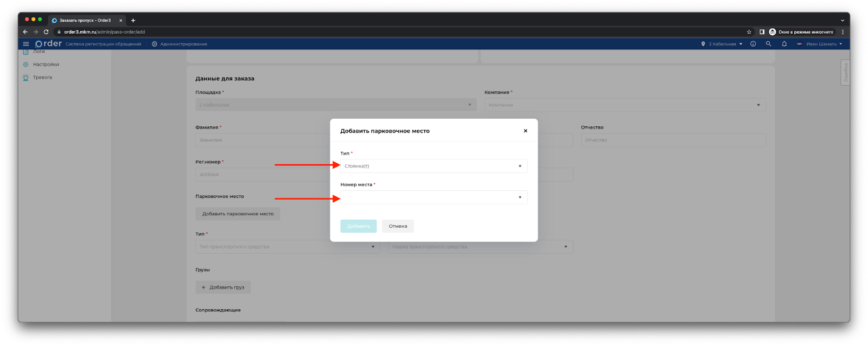Open the Иван Шамаль user menu

(820, 44)
